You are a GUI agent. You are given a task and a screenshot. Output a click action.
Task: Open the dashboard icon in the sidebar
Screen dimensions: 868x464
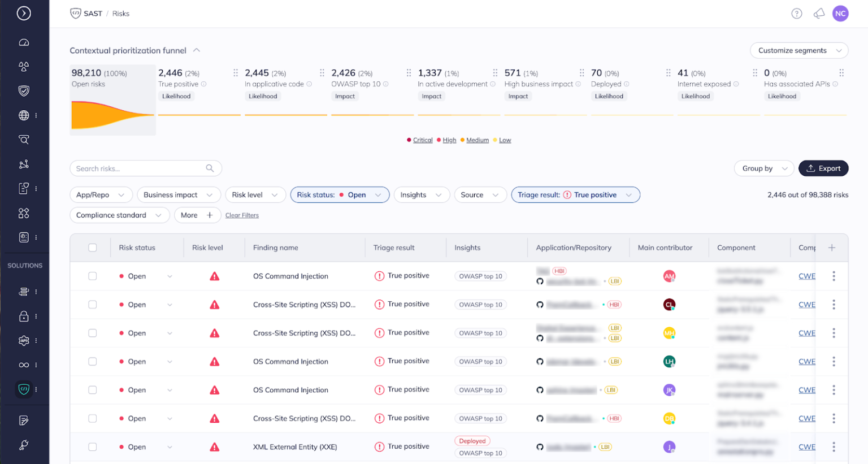point(25,42)
